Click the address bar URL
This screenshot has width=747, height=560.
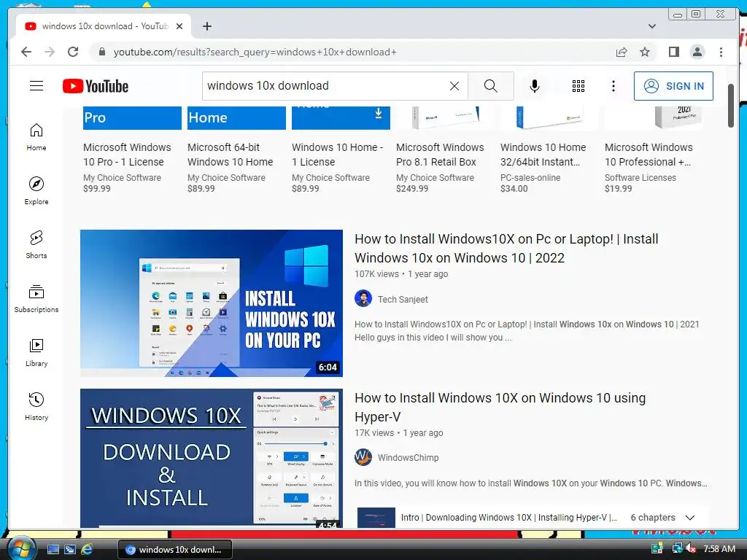[x=255, y=52]
